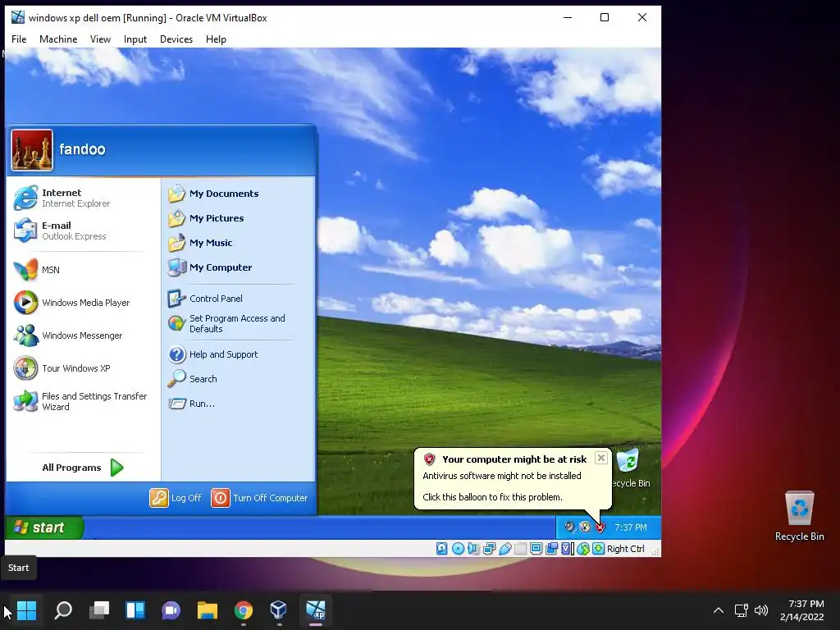Image resolution: width=840 pixels, height=630 pixels.
Task: Click VirtualBox CPU virtualization indicator
Action: (x=568, y=549)
